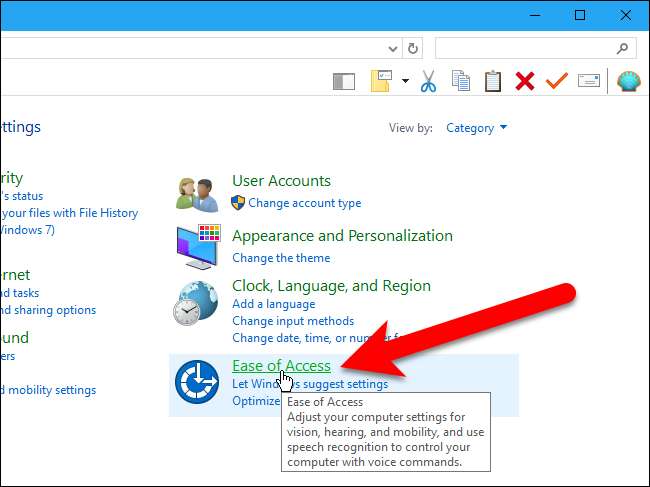Click the Paste clipboard icon
This screenshot has width=650, height=487.
click(492, 81)
